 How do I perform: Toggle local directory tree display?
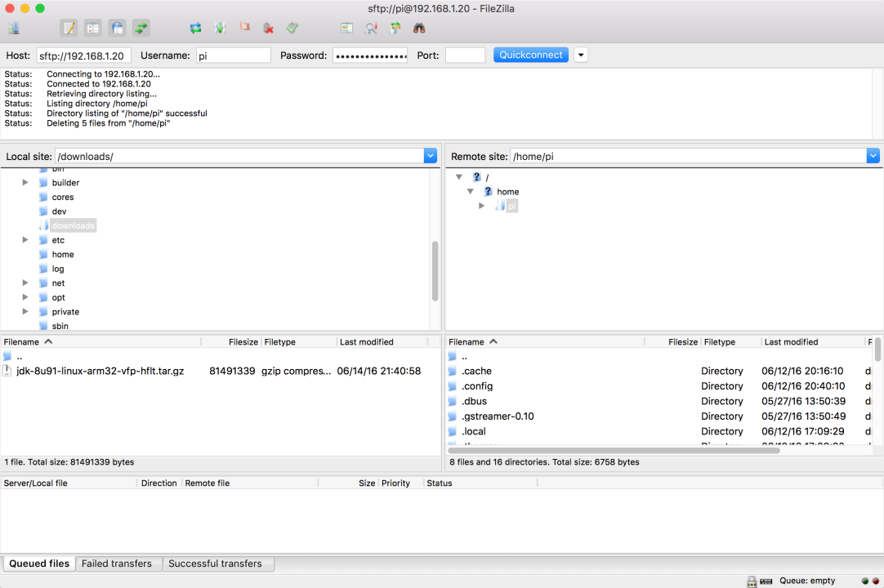coord(93,28)
